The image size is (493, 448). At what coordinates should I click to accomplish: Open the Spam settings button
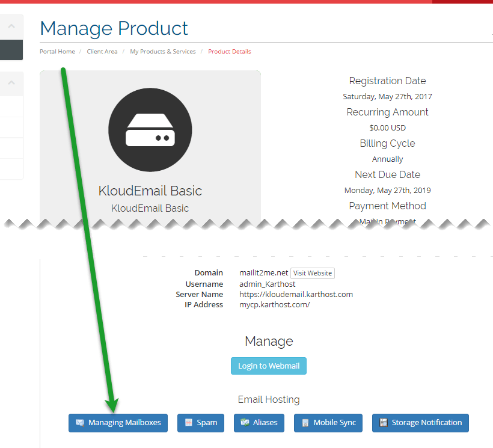point(201,423)
